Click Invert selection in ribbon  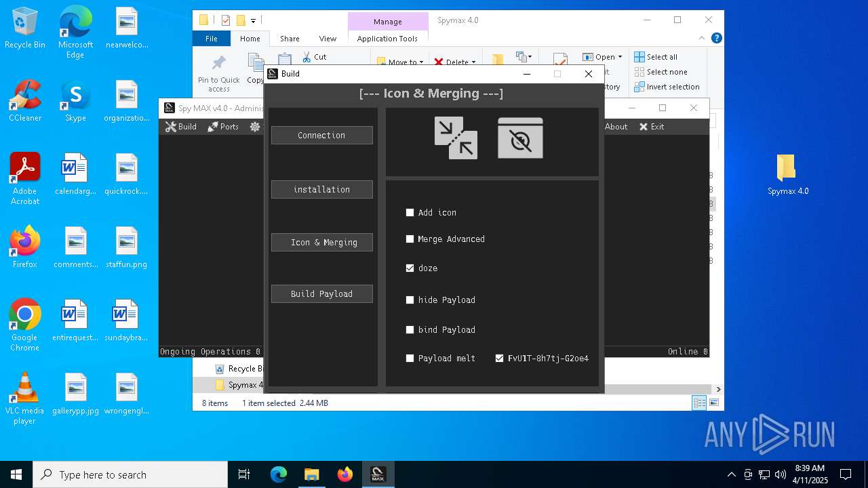[x=667, y=87]
